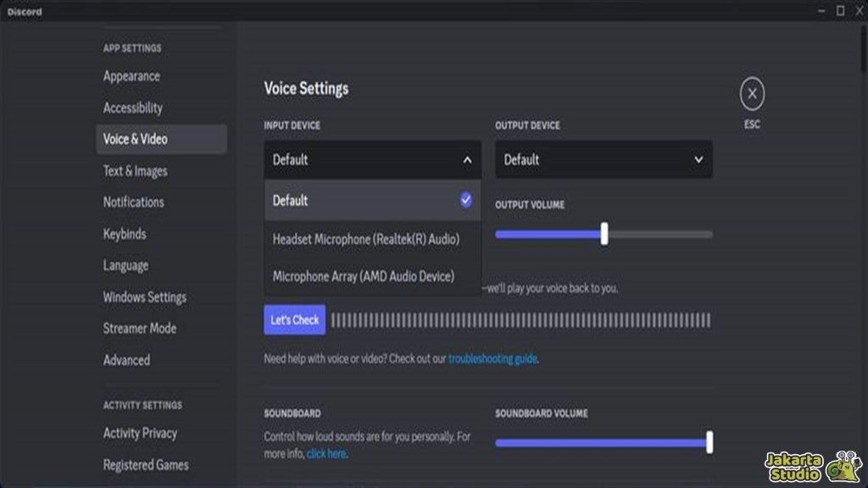Adjust the Output Volume slider handle
Viewport: 868px width, 488px height.
point(604,234)
